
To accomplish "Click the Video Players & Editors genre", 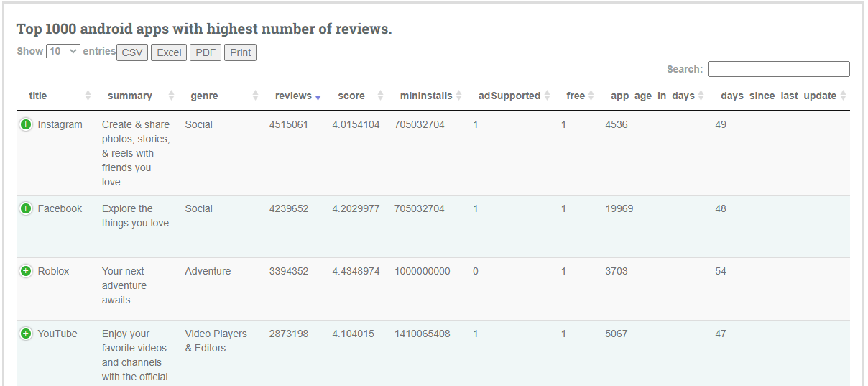I will [216, 341].
